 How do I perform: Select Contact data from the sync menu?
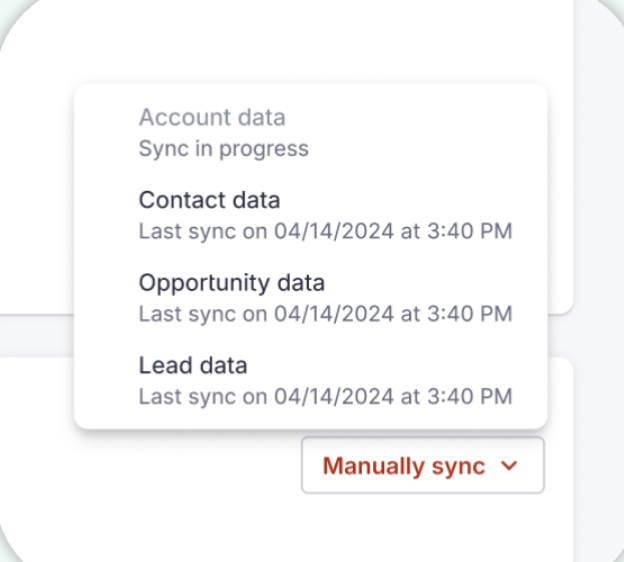click(x=310, y=215)
